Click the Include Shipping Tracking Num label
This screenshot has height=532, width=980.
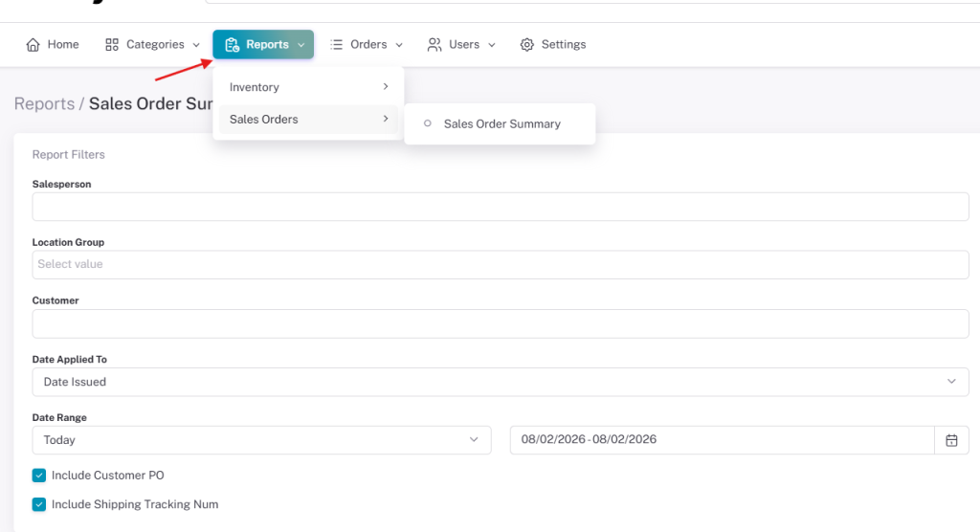[135, 504]
